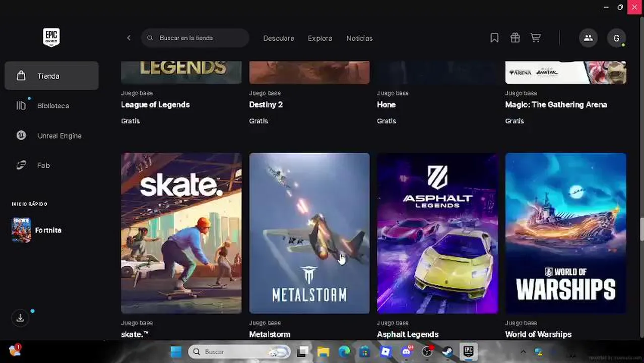Open the World of Warships game cover
The height and width of the screenshot is (363, 644).
coord(565,233)
